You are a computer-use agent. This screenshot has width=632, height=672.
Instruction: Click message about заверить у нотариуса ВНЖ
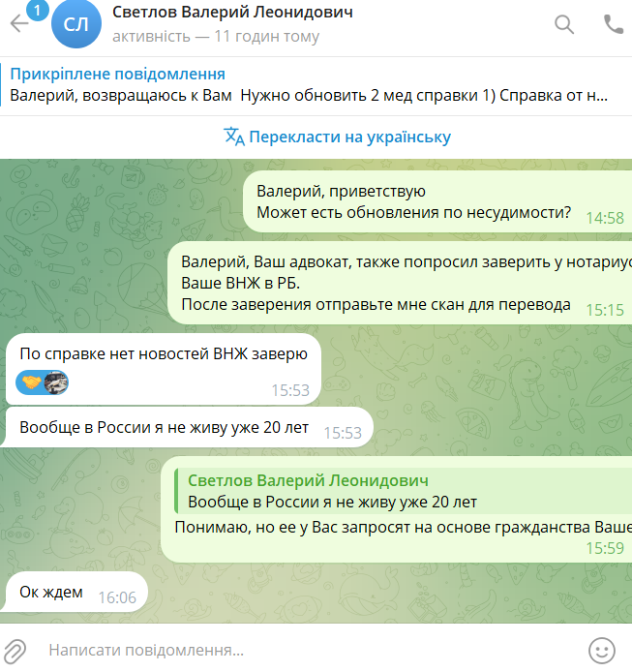click(x=400, y=283)
